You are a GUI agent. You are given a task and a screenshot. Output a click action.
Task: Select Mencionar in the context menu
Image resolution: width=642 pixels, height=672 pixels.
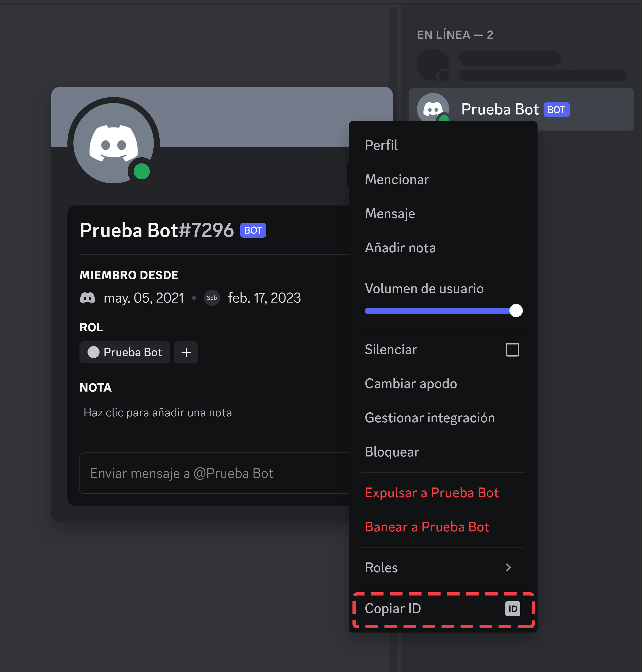[x=443, y=180]
